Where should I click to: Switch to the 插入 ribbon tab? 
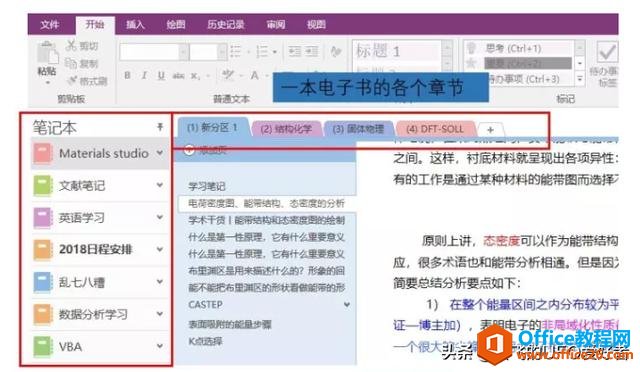[x=136, y=25]
